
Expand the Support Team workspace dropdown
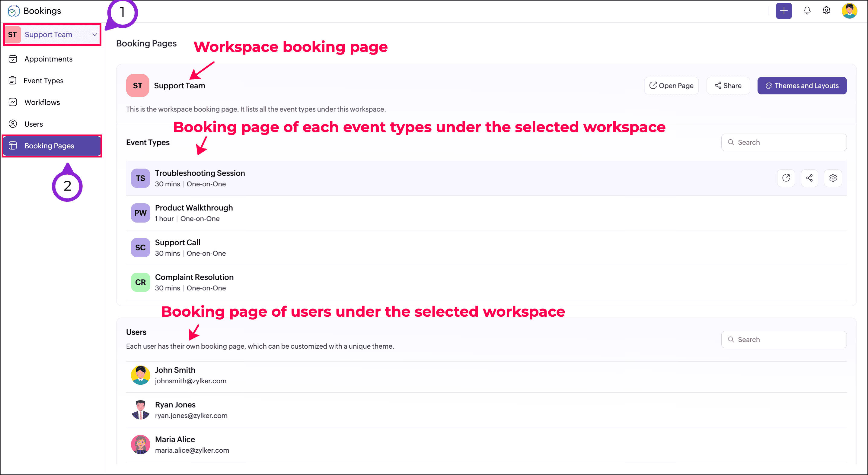point(94,34)
